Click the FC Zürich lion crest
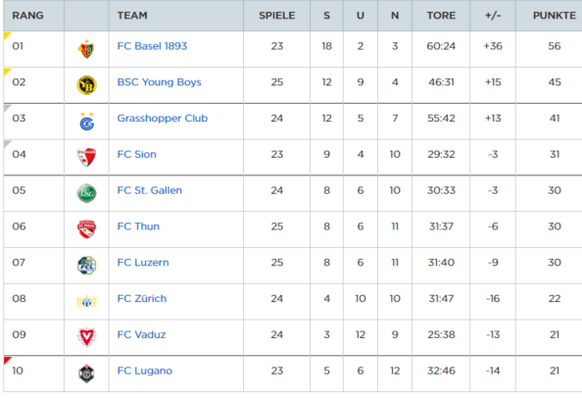Image resolution: width=582 pixels, height=398 pixels. pos(86,301)
